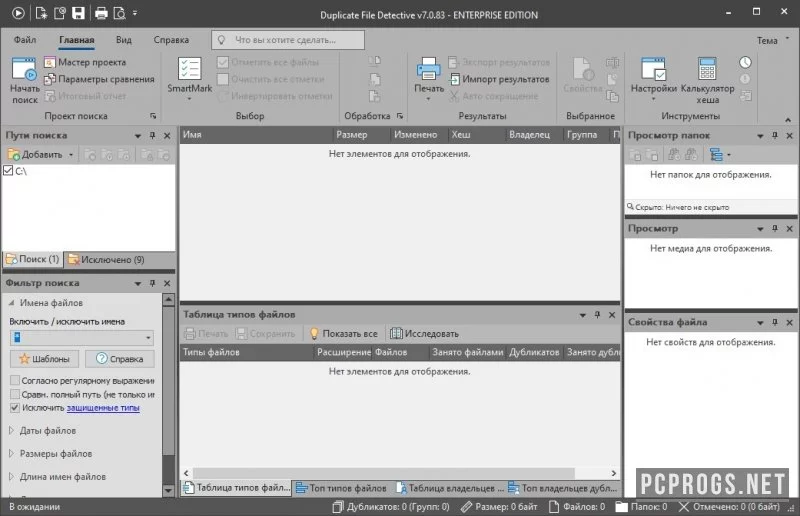Enable Сравн. полный путь checkbox
Viewport: 800px width, 516px height.
(x=15, y=394)
